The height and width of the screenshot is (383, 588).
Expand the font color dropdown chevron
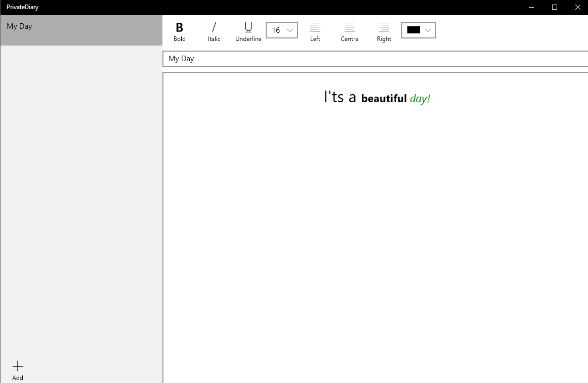click(x=428, y=30)
